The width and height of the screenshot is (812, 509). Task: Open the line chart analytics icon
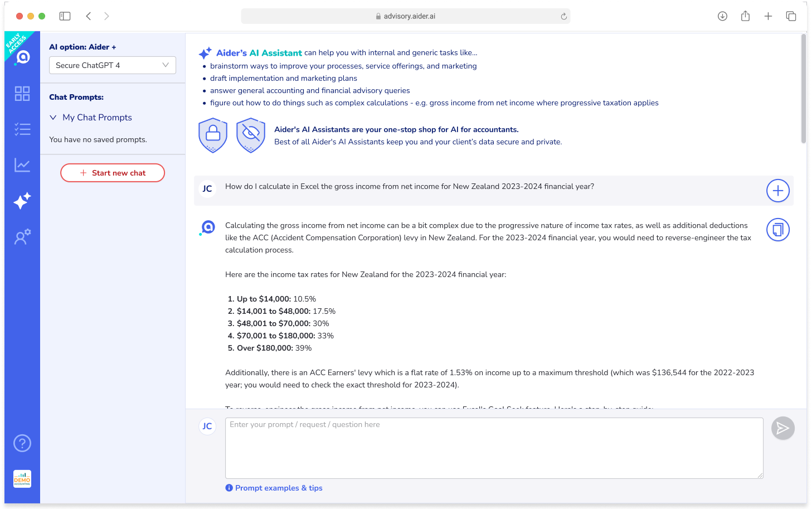tap(22, 165)
